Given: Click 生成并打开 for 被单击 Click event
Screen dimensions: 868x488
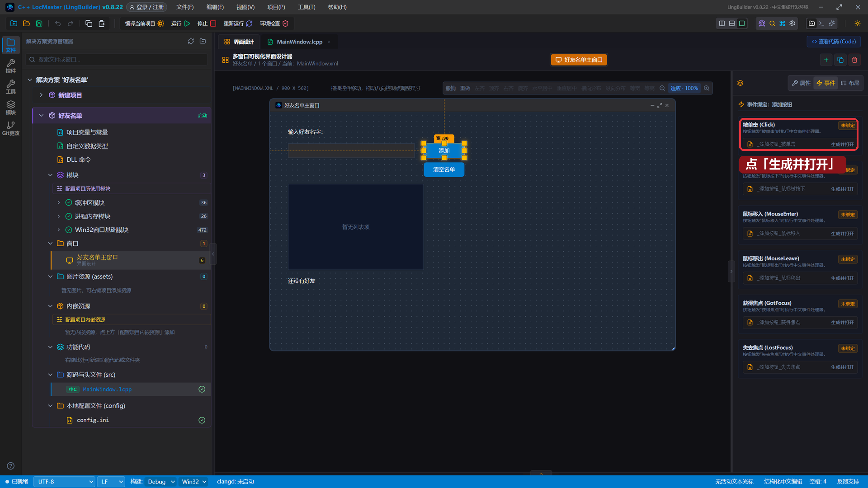Looking at the screenshot, I should tap(842, 145).
